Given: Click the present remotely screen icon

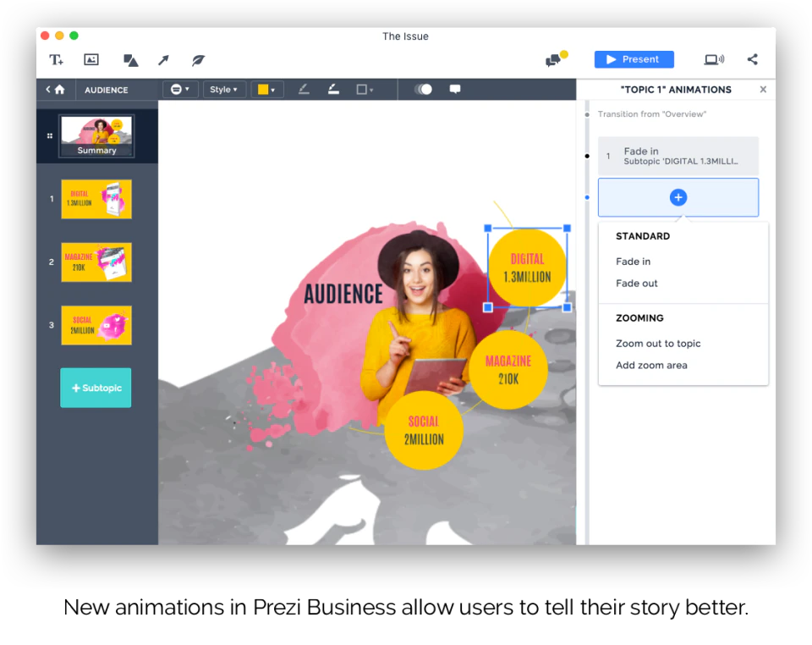Looking at the screenshot, I should pyautogui.click(x=714, y=59).
